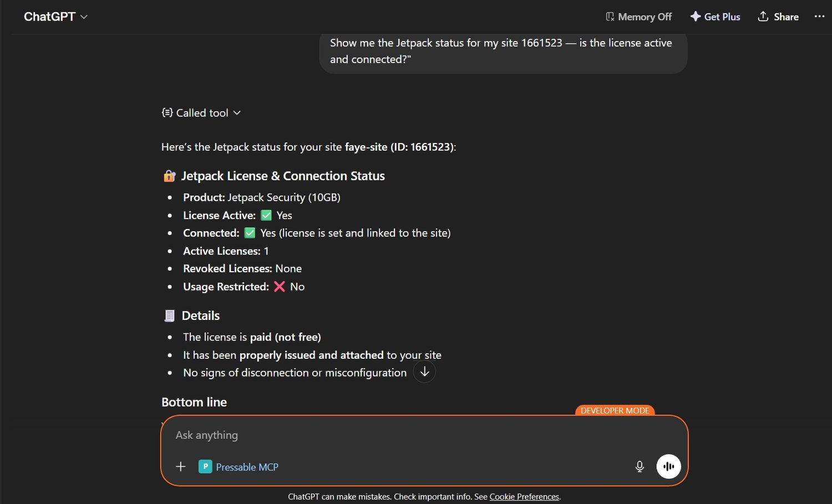Click the Pressable MCP connector chip
This screenshot has width=832, height=504.
[239, 467]
